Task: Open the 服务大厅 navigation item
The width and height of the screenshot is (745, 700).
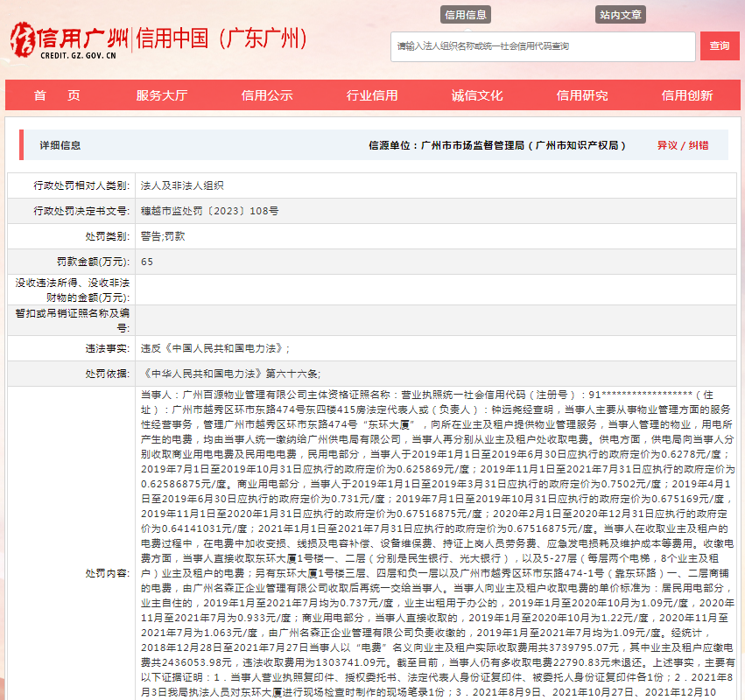Action: coord(162,95)
